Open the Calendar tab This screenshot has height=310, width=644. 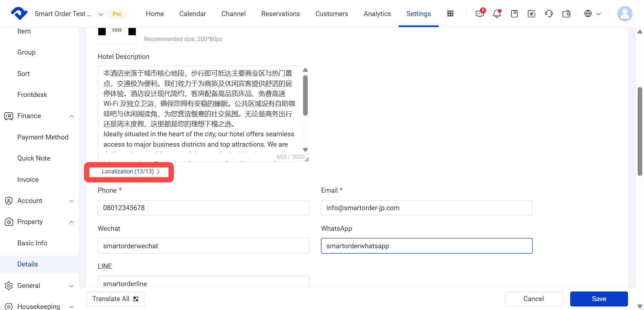tap(193, 14)
